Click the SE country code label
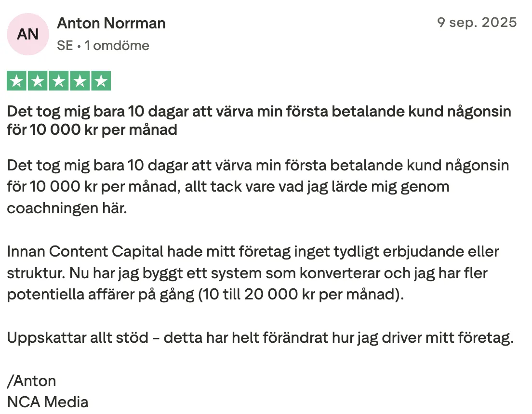This screenshot has height=414, width=532. click(65, 45)
